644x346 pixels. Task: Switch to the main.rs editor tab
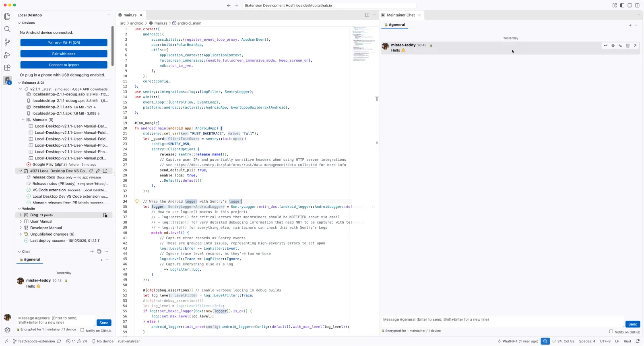130,15
